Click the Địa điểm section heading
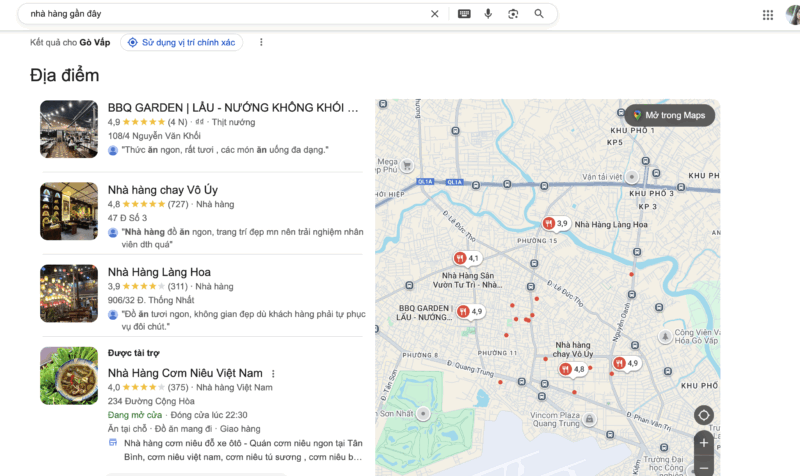The width and height of the screenshot is (800, 476). click(x=64, y=76)
